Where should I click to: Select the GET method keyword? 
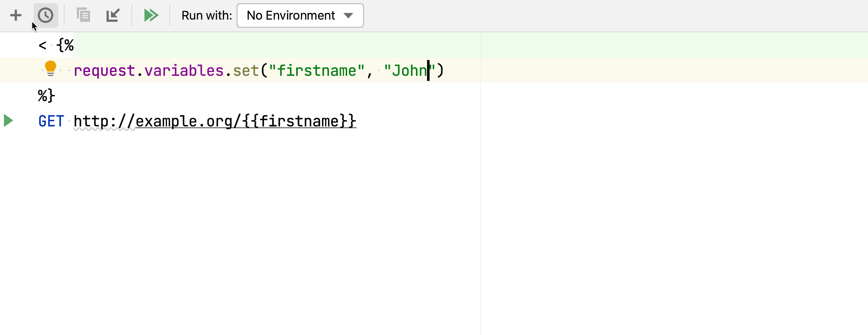coord(51,121)
